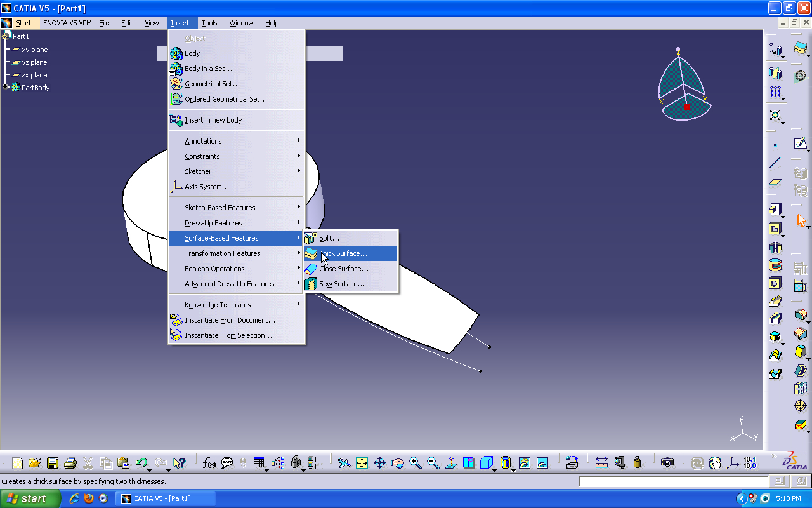Click the Paste icon
This screenshot has width=812, height=508.
tap(124, 463)
